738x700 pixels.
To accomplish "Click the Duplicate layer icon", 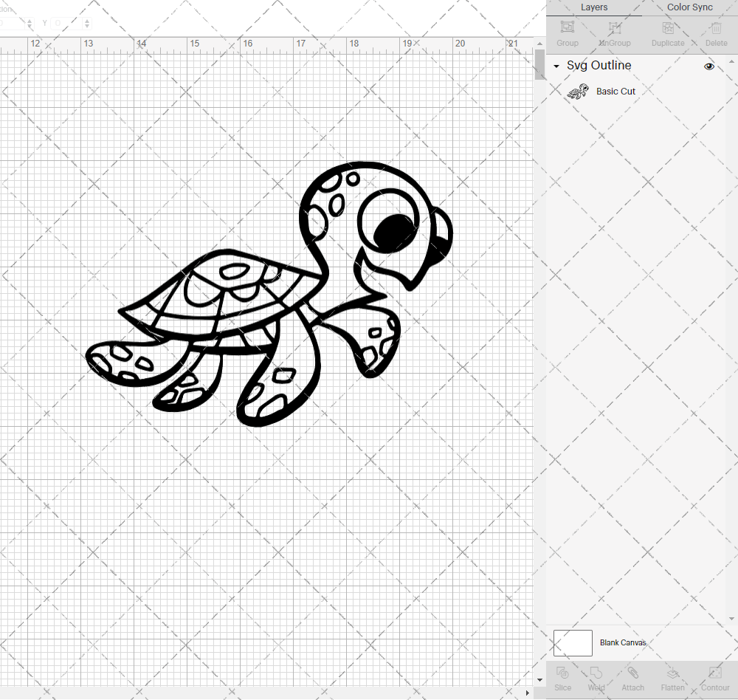I will pyautogui.click(x=668, y=27).
